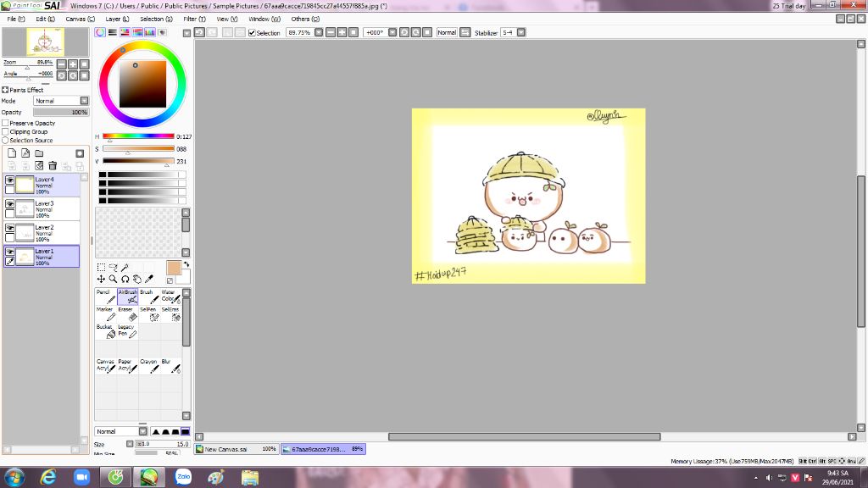Screen dimensions: 868x488
Task: Hide Layer4 using its eye icon
Action: [x=9, y=180]
